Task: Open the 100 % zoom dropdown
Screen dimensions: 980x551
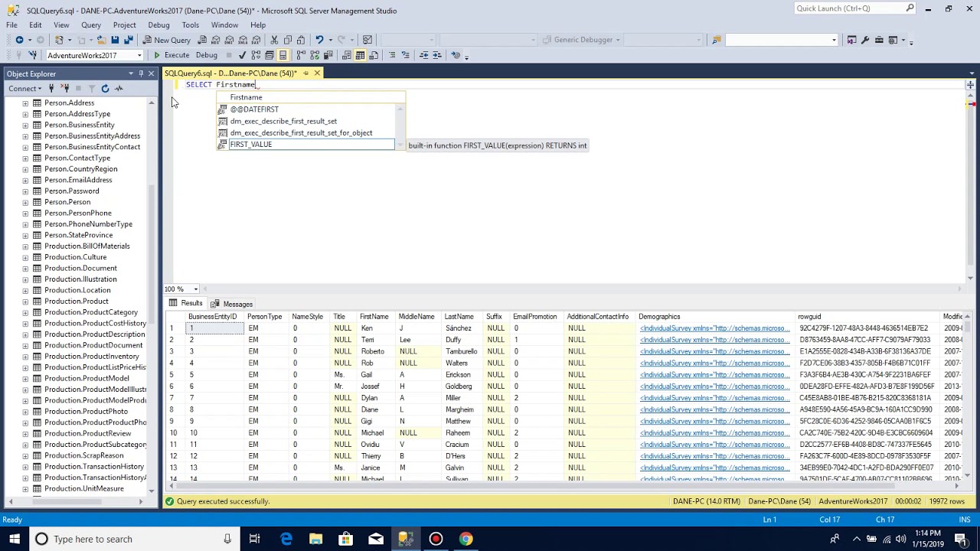Action: point(195,289)
